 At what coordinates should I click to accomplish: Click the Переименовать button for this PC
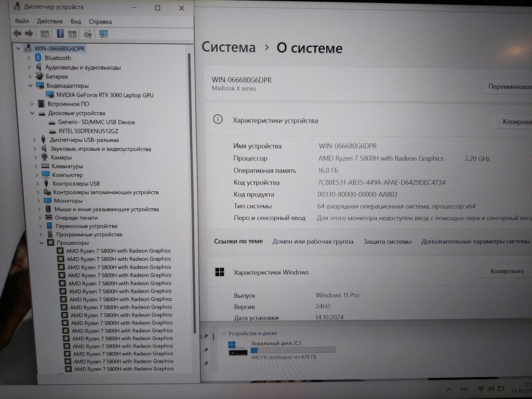pos(508,87)
